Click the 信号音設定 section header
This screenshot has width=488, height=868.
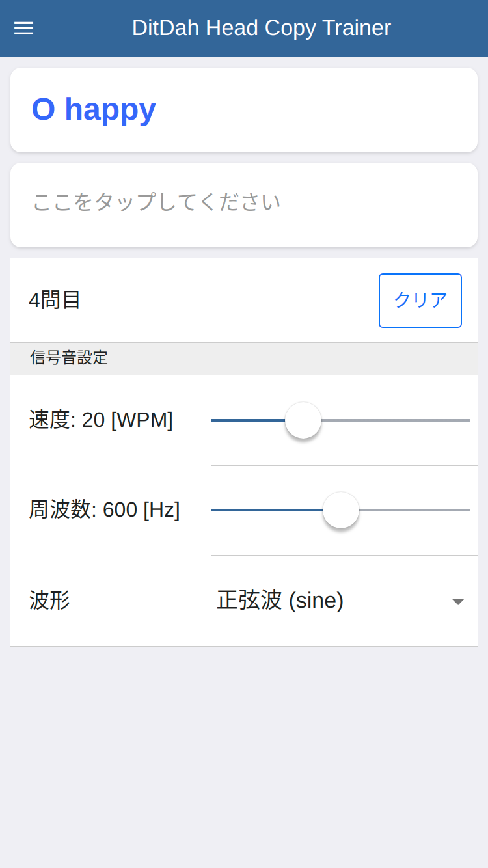(x=69, y=358)
